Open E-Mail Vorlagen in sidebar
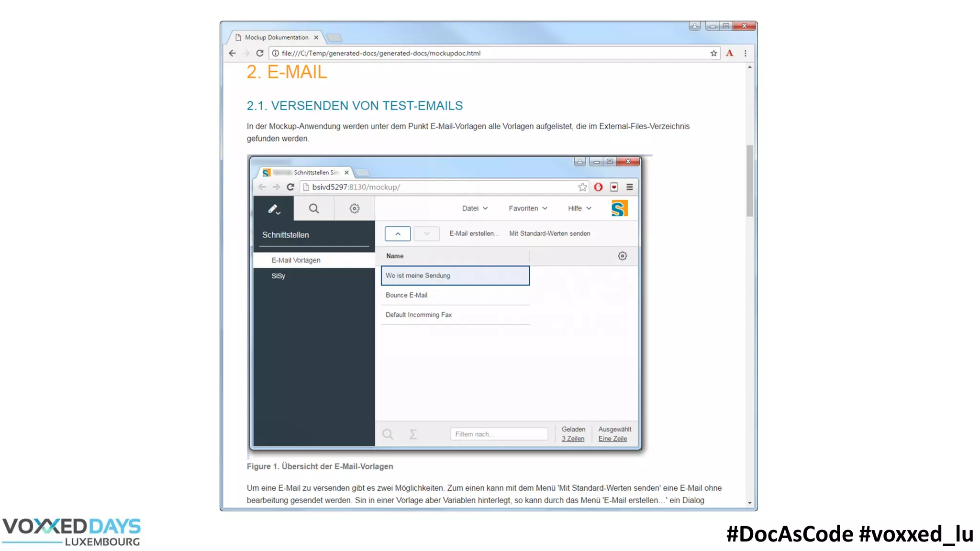 click(314, 260)
